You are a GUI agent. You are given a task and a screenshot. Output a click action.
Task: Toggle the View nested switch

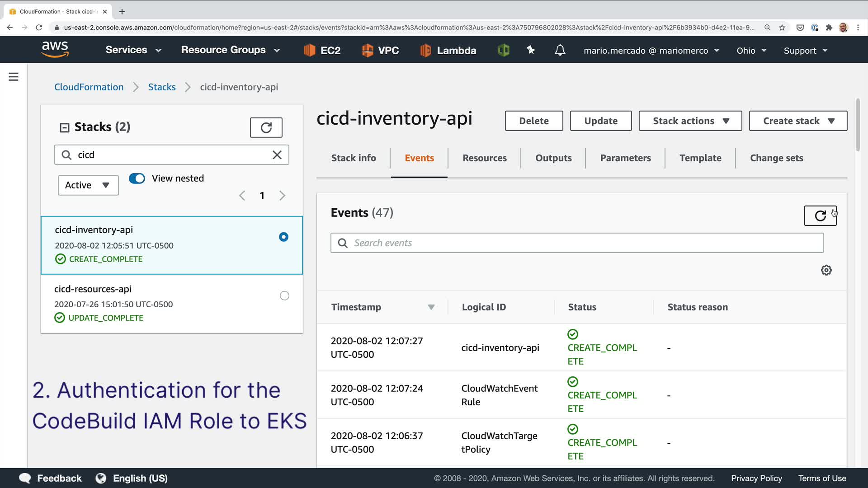coord(137,178)
